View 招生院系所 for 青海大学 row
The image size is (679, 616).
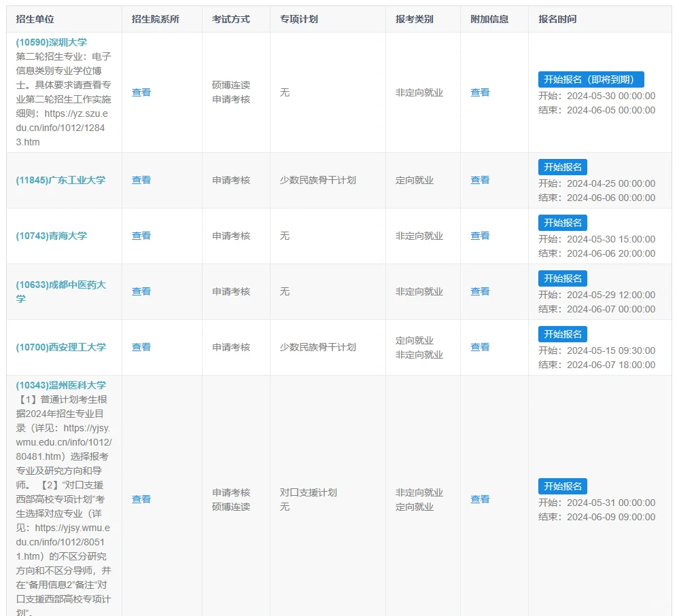[x=141, y=236]
